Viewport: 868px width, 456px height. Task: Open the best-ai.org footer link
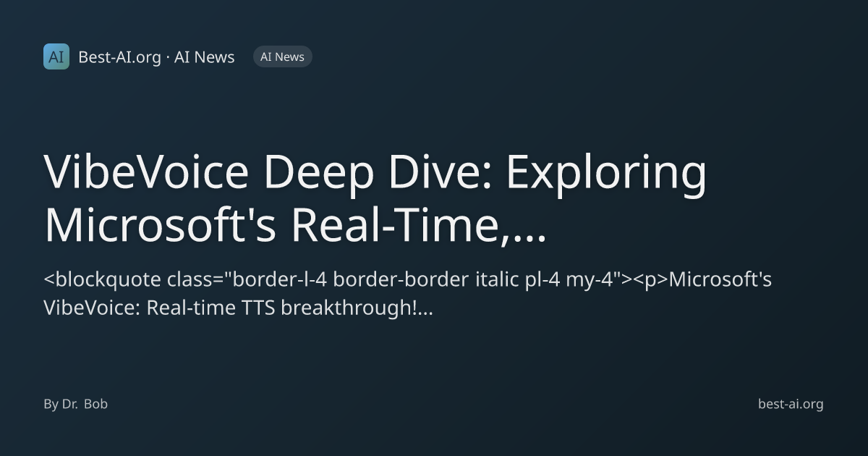(791, 404)
